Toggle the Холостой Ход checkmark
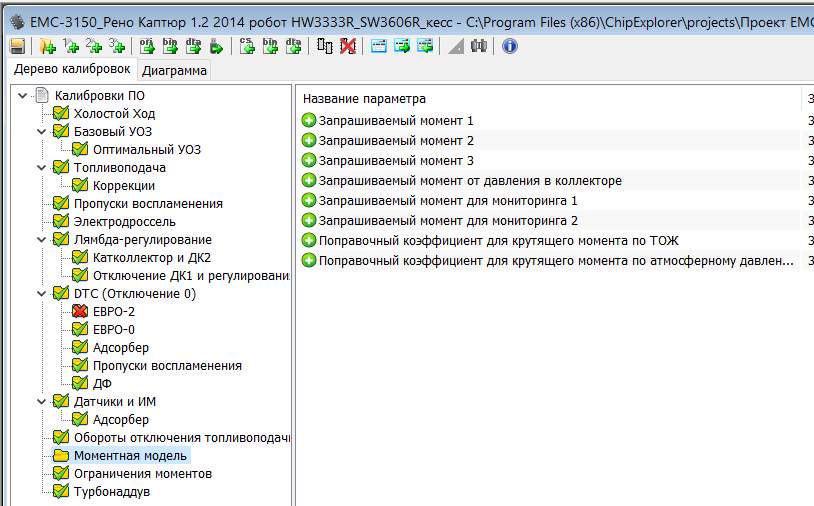The height and width of the screenshot is (506, 814). click(61, 114)
